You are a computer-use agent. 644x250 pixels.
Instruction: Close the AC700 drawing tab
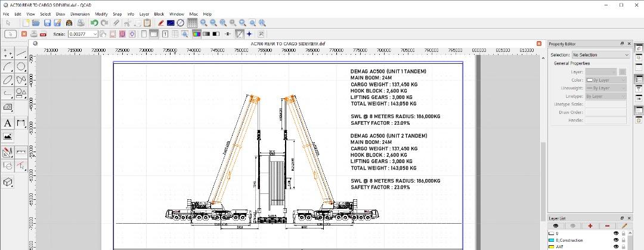pyautogui.click(x=539, y=44)
